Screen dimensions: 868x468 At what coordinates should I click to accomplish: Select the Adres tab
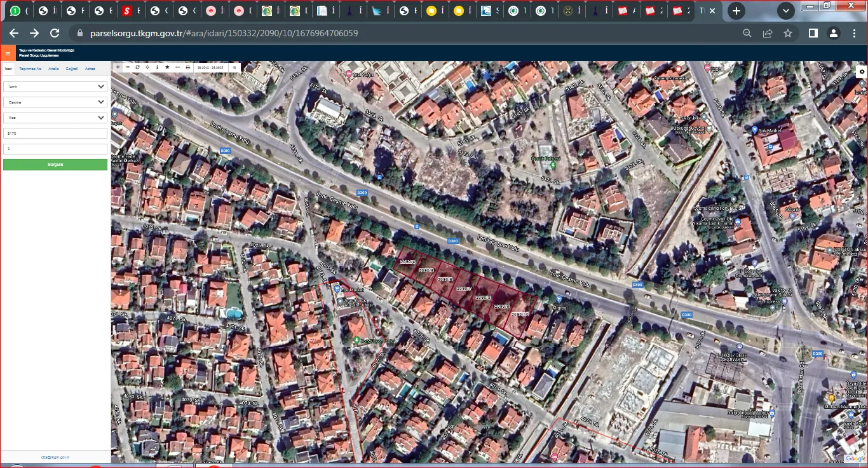coord(90,69)
